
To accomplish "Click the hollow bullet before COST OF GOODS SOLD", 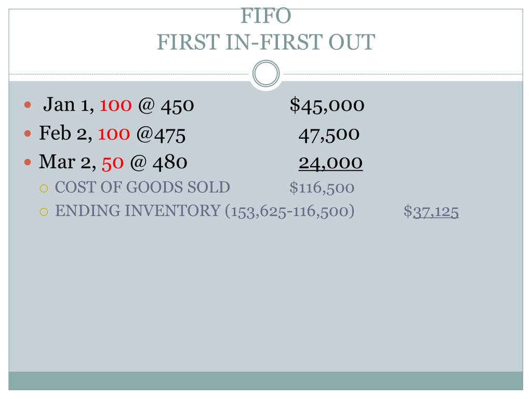I will [x=44, y=188].
